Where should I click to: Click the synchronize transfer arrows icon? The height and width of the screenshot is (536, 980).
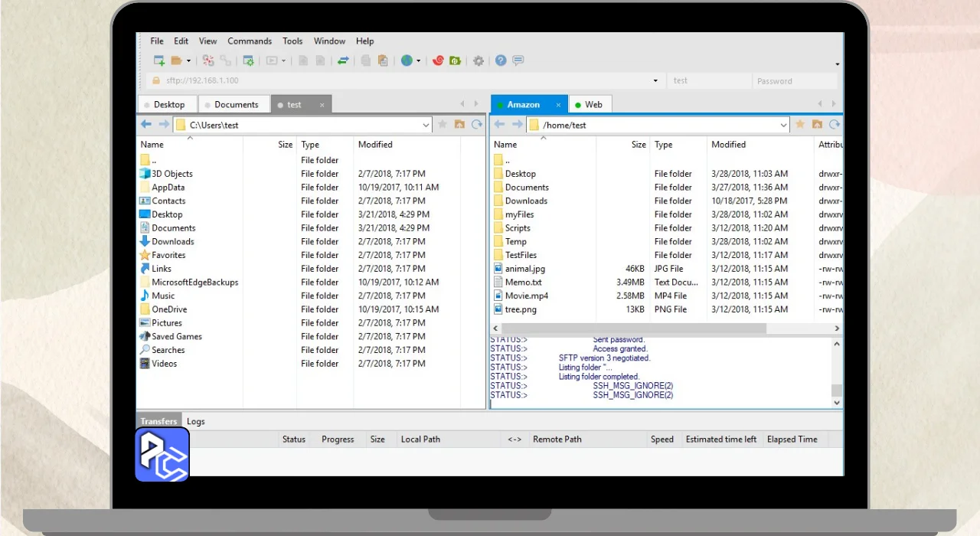point(343,60)
